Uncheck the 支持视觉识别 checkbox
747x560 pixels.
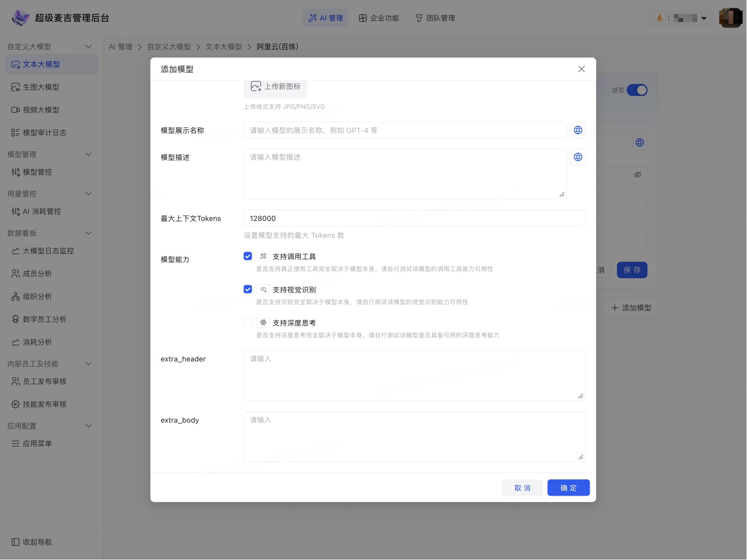[x=248, y=289]
